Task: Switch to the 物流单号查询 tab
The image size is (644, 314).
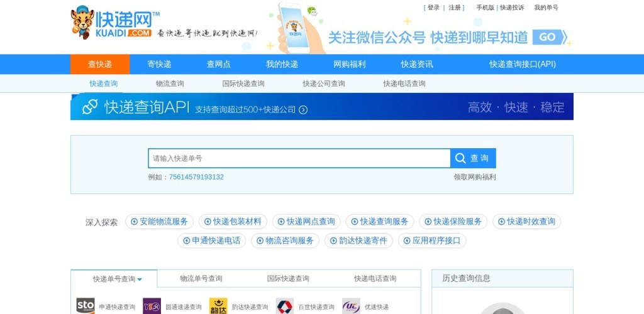Action: (201, 279)
